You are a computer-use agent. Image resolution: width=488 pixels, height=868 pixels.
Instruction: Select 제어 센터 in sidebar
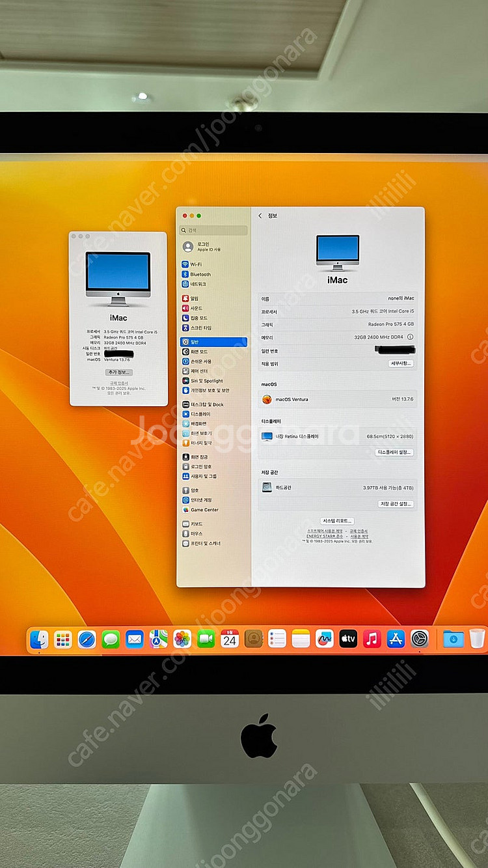tap(213, 371)
